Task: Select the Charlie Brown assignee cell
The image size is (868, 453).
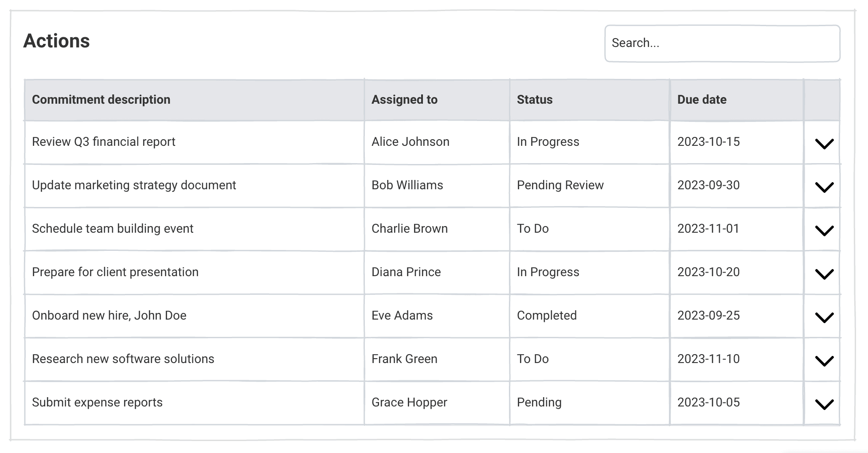Action: pyautogui.click(x=410, y=229)
